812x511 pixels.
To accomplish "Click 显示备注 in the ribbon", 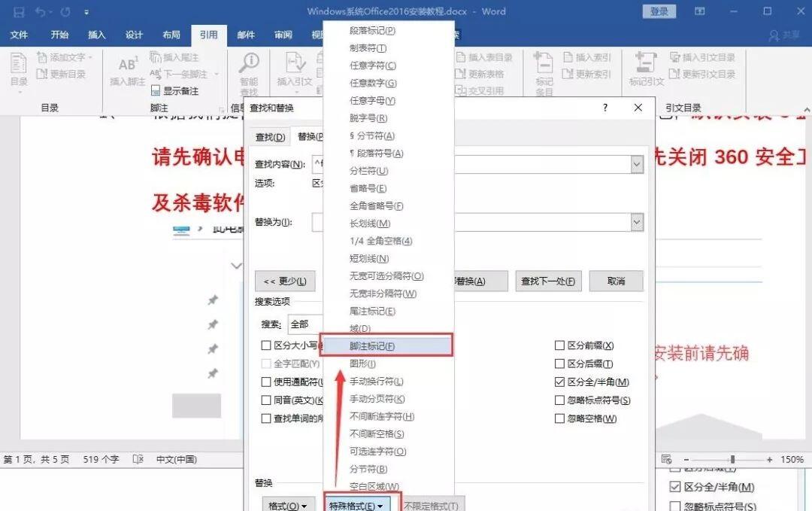I will coord(175,91).
